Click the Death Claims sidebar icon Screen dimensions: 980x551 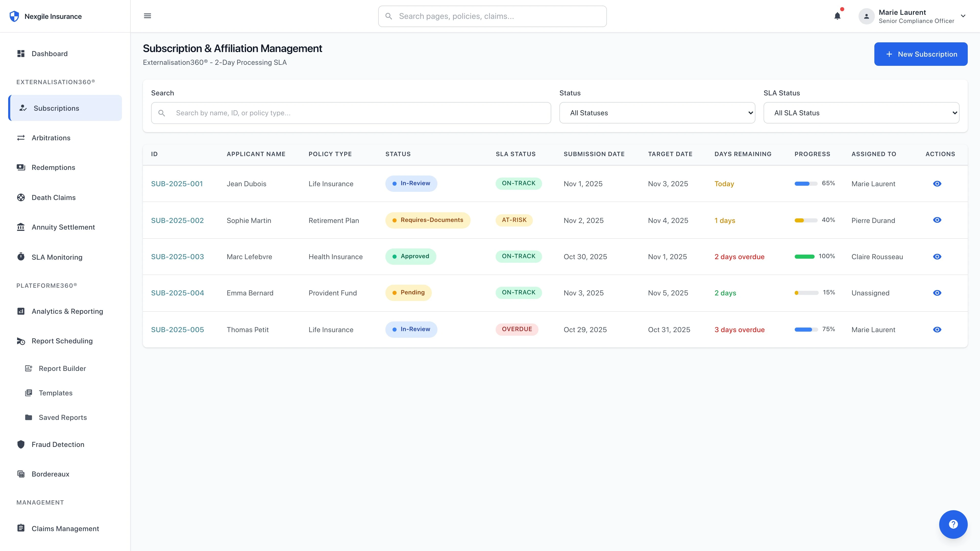coord(21,197)
